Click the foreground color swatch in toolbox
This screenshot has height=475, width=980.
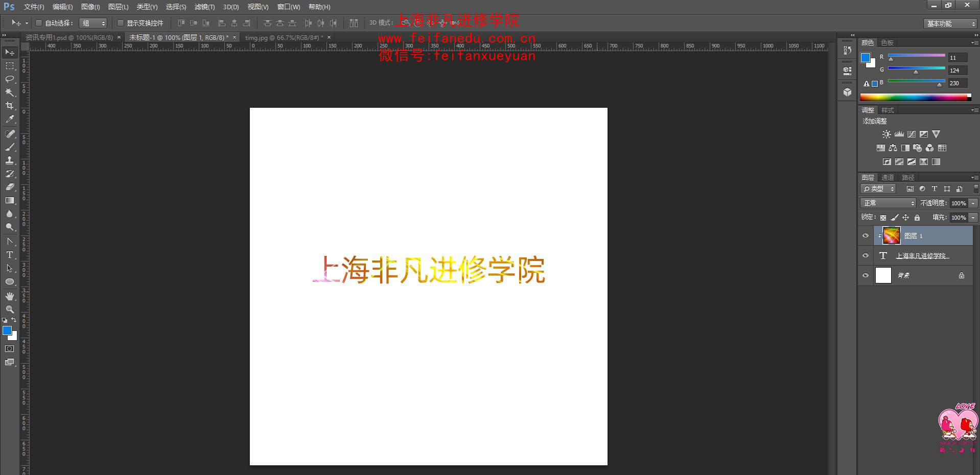[7, 330]
